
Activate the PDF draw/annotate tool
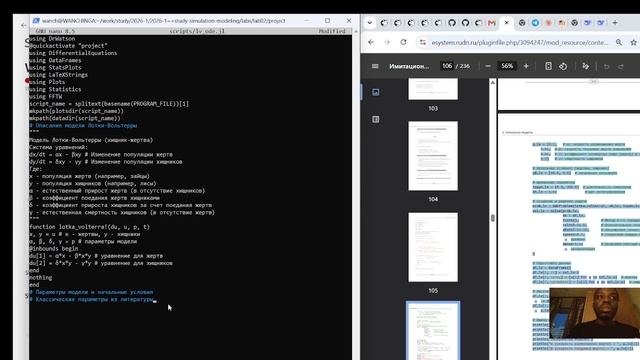tap(585, 66)
